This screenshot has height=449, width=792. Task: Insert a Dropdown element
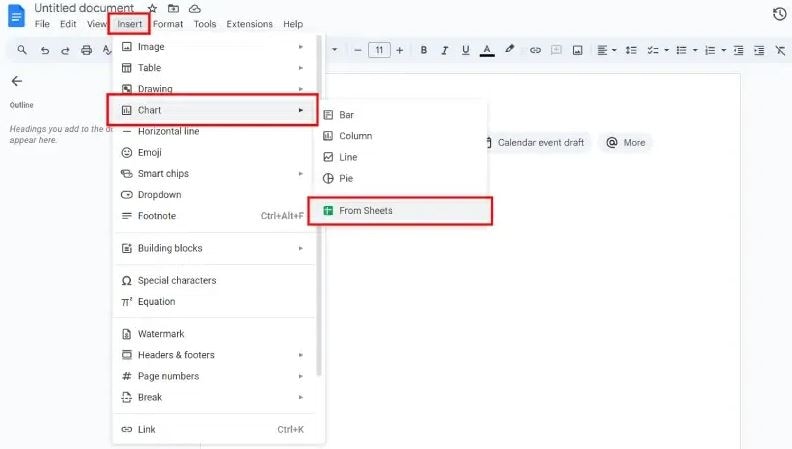click(x=214, y=194)
